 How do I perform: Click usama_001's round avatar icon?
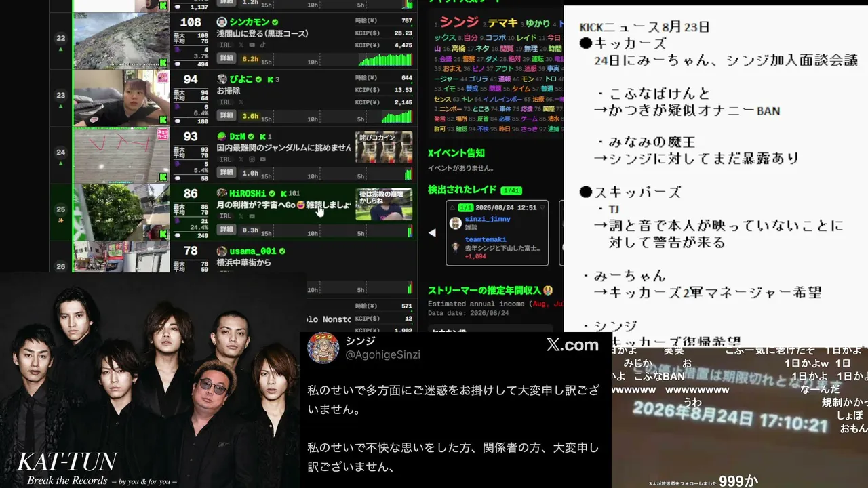coord(222,251)
